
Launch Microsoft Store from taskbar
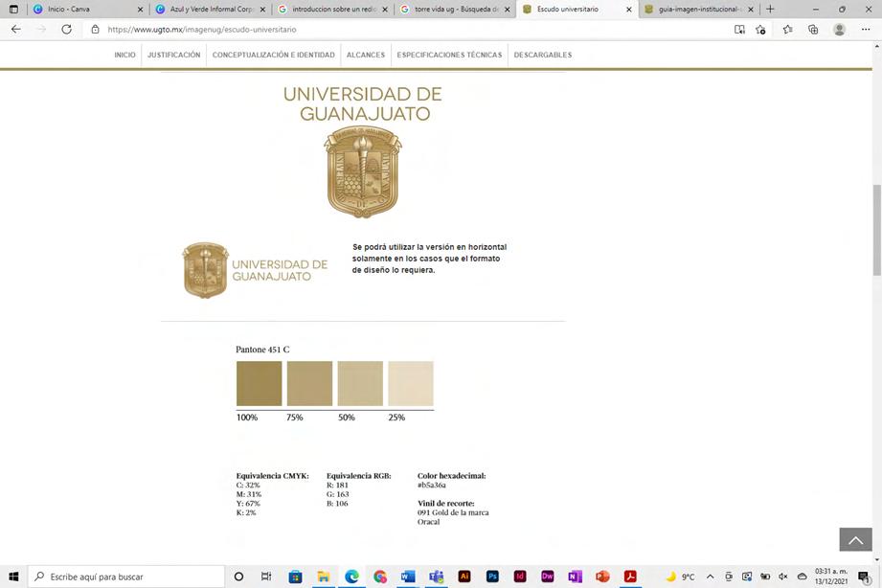pyautogui.click(x=295, y=577)
